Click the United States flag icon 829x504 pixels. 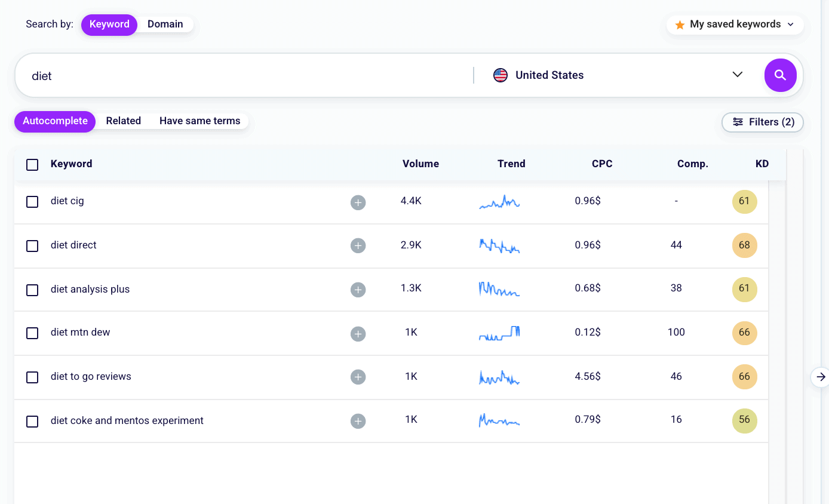point(500,75)
